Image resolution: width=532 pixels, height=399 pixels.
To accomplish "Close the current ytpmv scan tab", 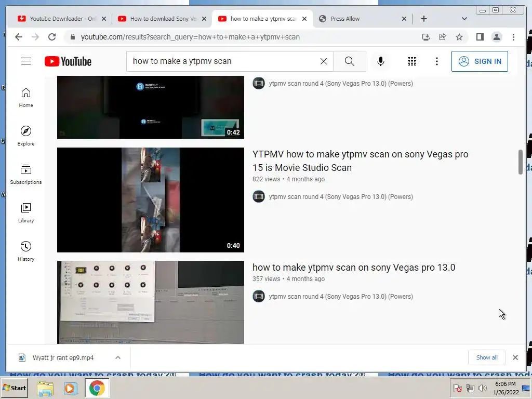I will coord(304,19).
